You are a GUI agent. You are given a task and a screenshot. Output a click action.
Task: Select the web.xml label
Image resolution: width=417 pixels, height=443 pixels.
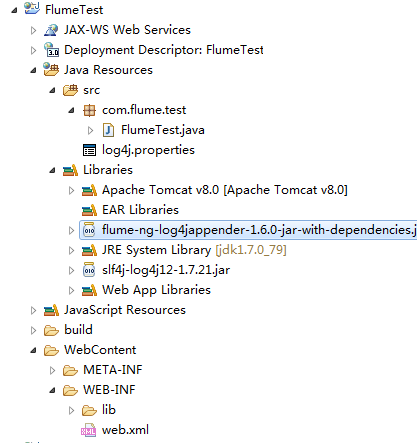[x=125, y=430]
